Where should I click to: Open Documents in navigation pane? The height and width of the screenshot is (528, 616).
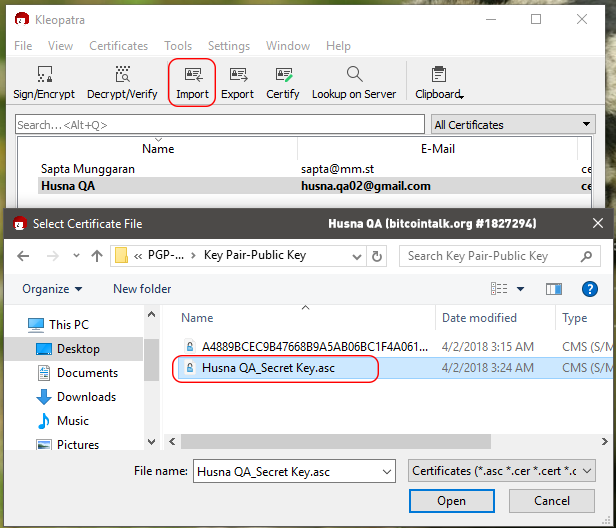pyautogui.click(x=77, y=373)
